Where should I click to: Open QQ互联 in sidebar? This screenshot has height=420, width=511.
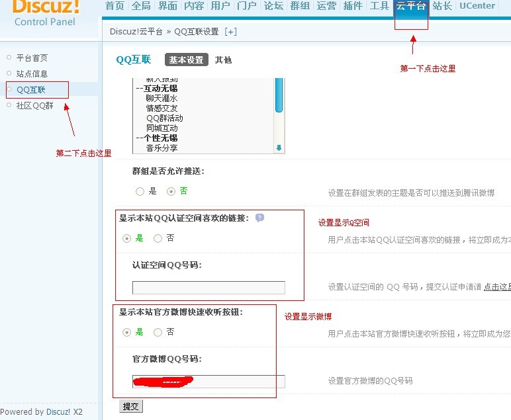(31, 90)
